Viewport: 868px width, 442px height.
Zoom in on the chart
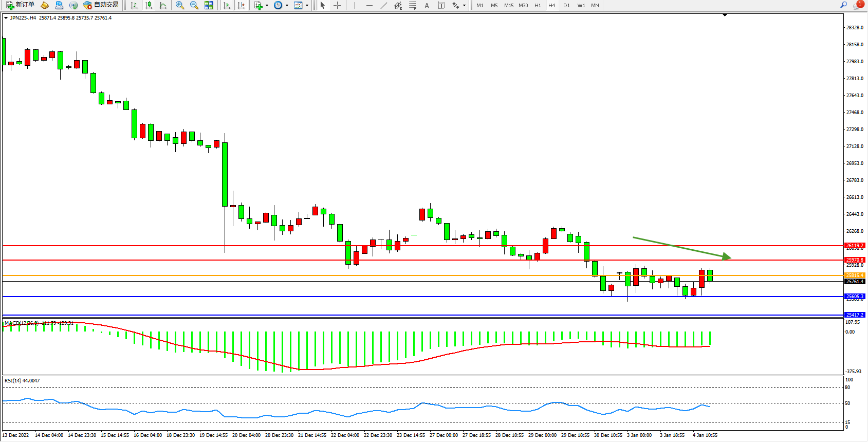tap(180, 5)
